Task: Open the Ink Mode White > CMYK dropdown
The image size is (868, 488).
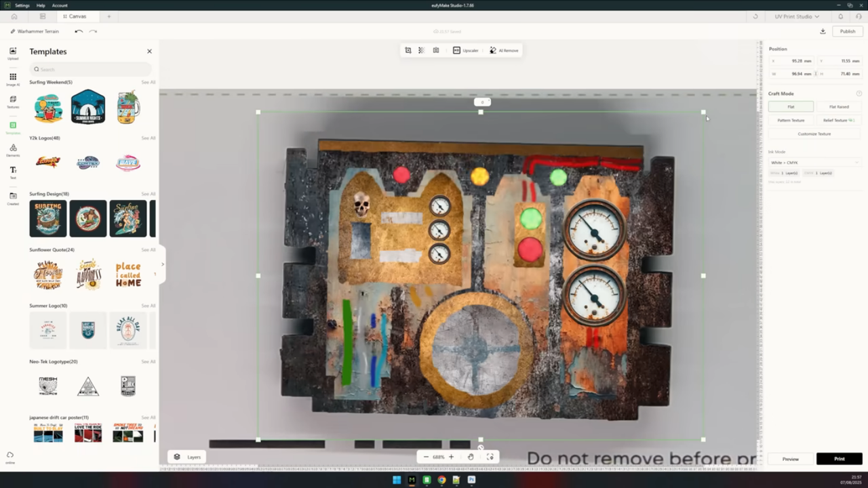Action: coord(814,163)
